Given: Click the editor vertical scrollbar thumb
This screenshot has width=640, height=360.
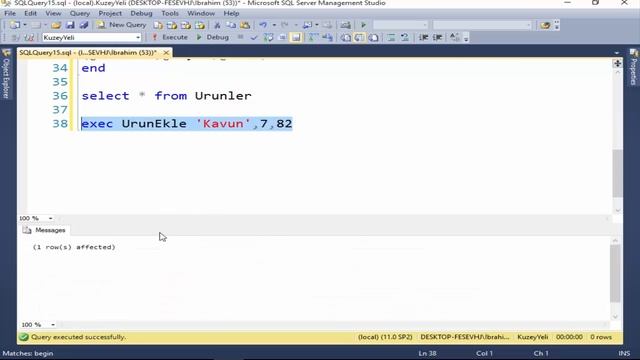Looking at the screenshot, I should click(617, 173).
